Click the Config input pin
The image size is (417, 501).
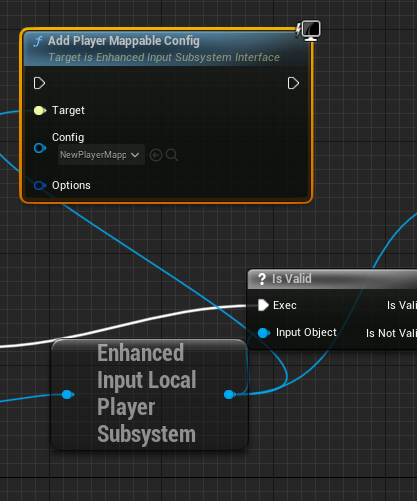(40, 148)
